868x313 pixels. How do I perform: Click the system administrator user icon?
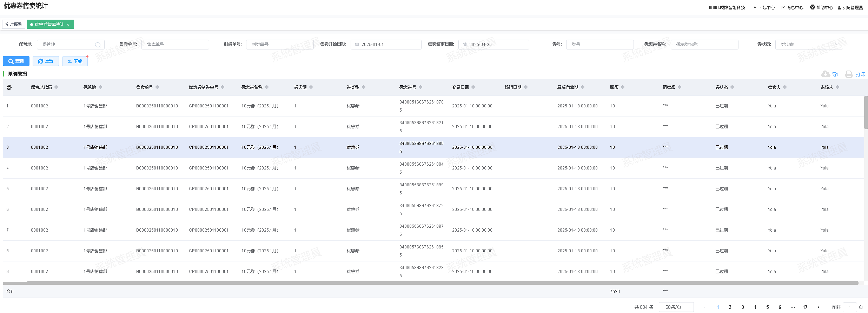(x=839, y=8)
